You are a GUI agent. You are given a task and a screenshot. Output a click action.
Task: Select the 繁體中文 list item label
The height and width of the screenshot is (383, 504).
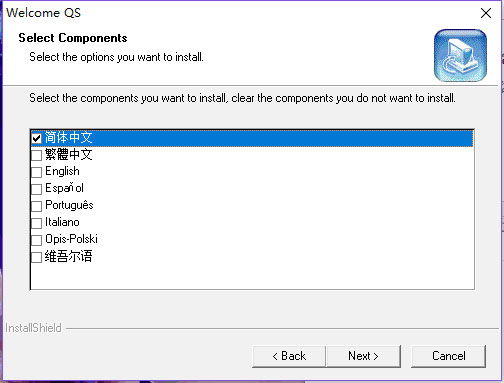click(x=68, y=154)
